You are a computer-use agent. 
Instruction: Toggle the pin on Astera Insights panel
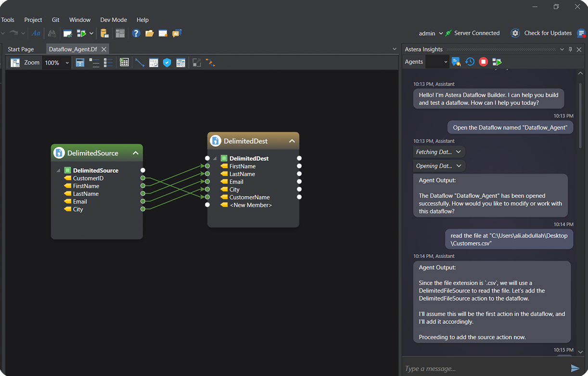pyautogui.click(x=570, y=50)
